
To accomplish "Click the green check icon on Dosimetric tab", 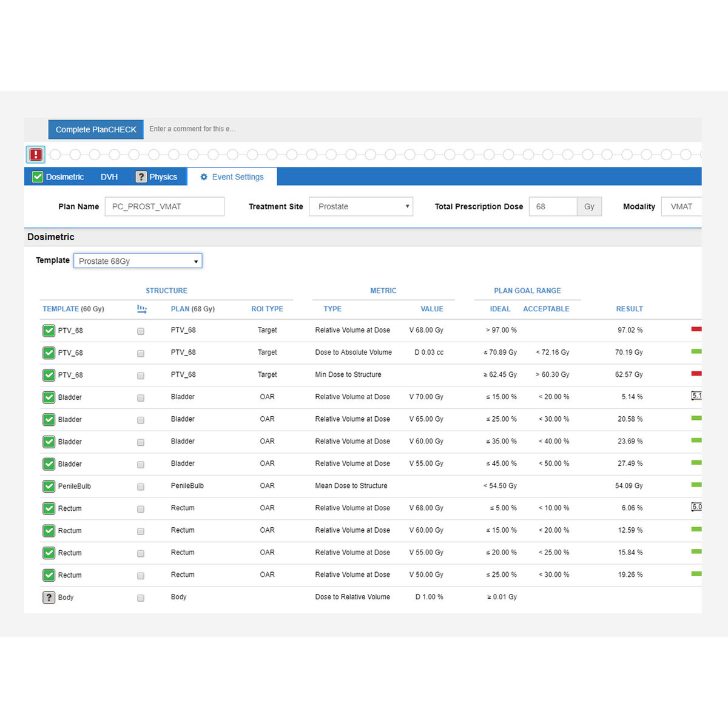I will click(x=38, y=177).
